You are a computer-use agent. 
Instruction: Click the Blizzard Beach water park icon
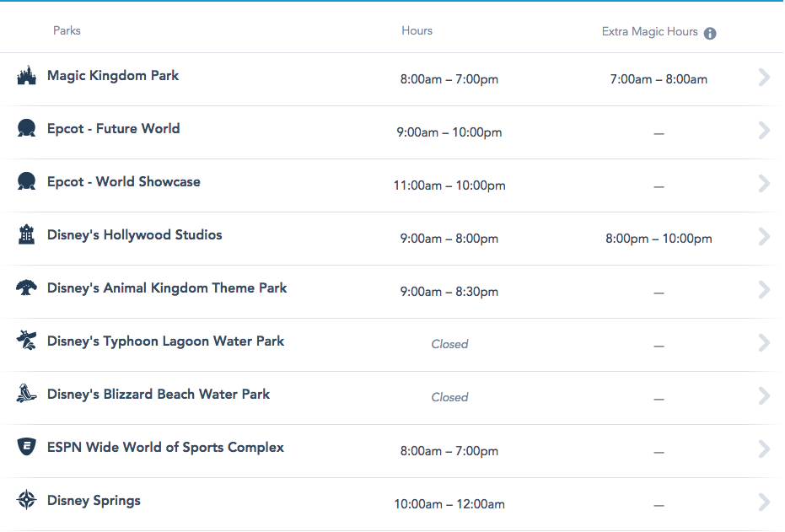click(x=26, y=395)
